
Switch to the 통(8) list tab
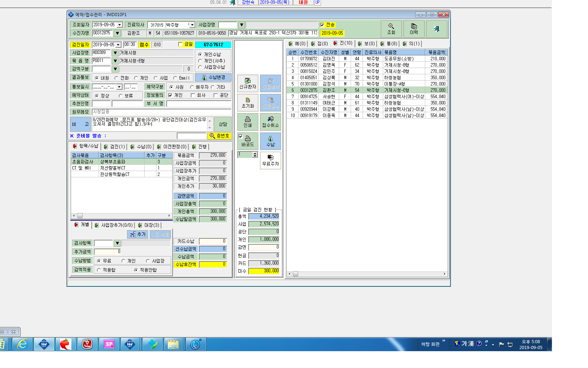[x=389, y=43]
